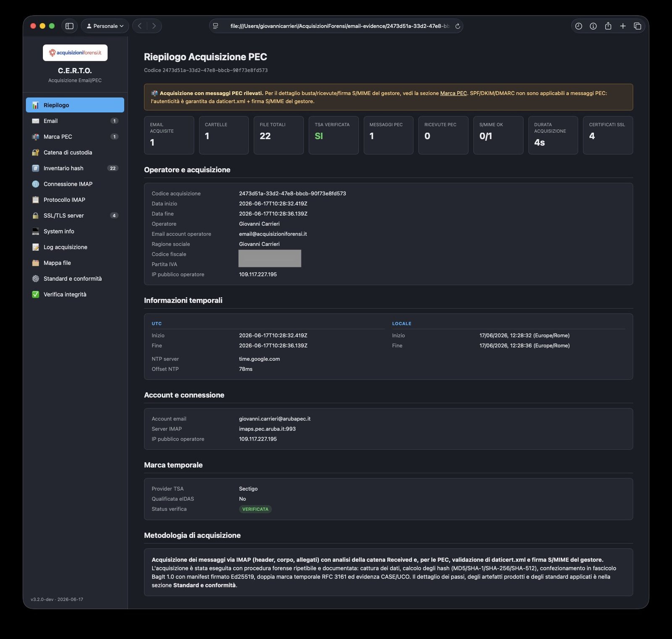Click the Sectigo TSA provider value
672x639 pixels.
pos(248,489)
